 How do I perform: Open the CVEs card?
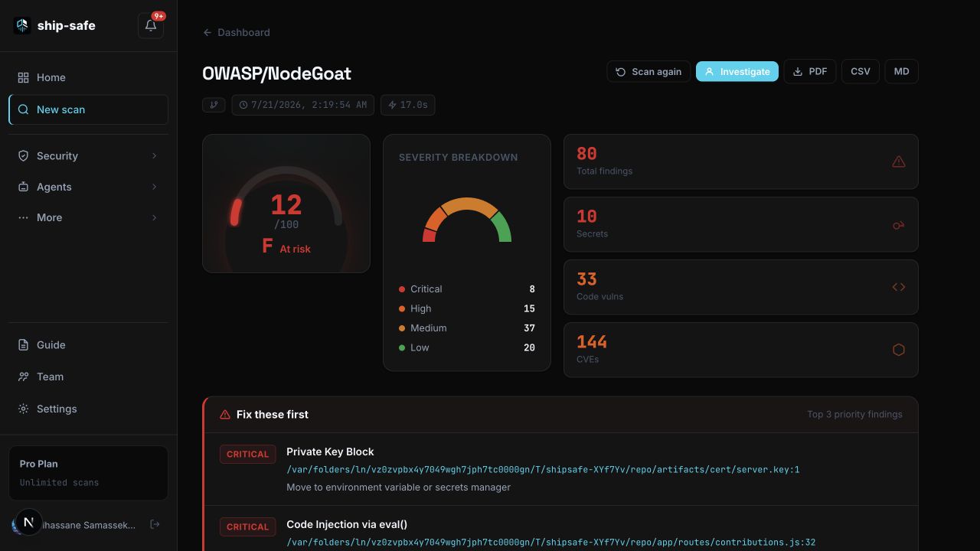point(741,350)
